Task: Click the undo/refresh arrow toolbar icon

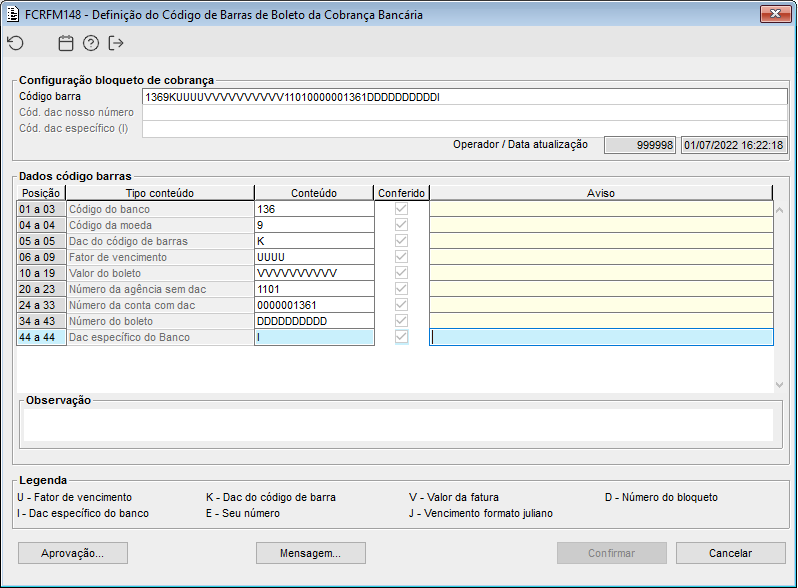Action: pos(15,43)
